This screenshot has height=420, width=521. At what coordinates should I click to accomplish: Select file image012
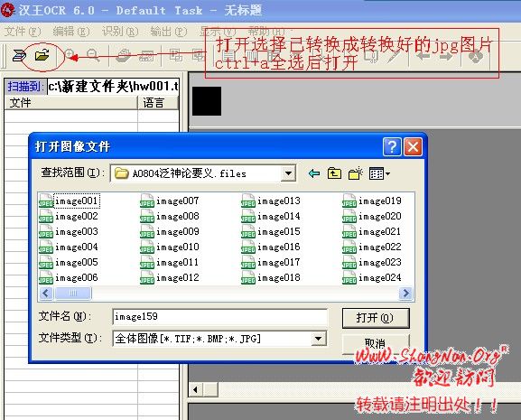pyautogui.click(x=170, y=277)
